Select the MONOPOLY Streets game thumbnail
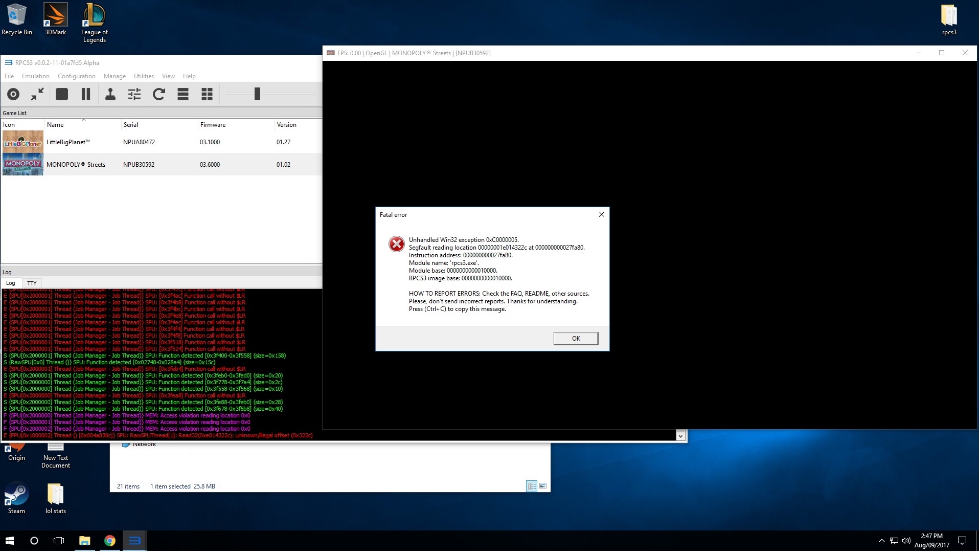 click(23, 165)
